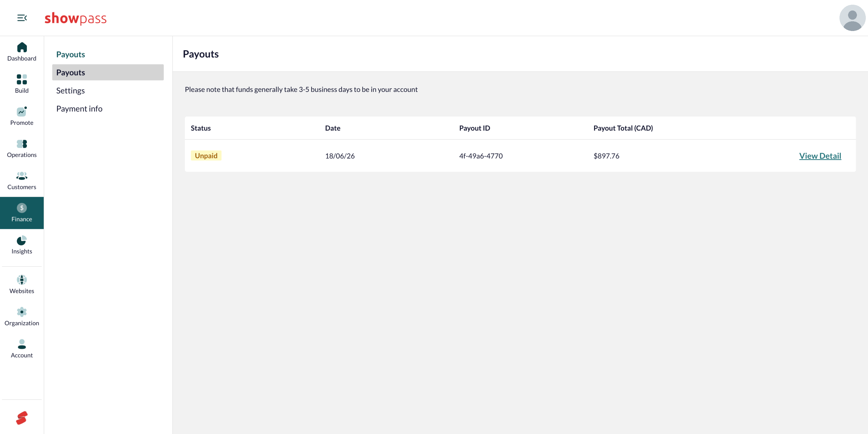This screenshot has width=868, height=434.
Task: Open the Insights section
Action: coord(22,245)
